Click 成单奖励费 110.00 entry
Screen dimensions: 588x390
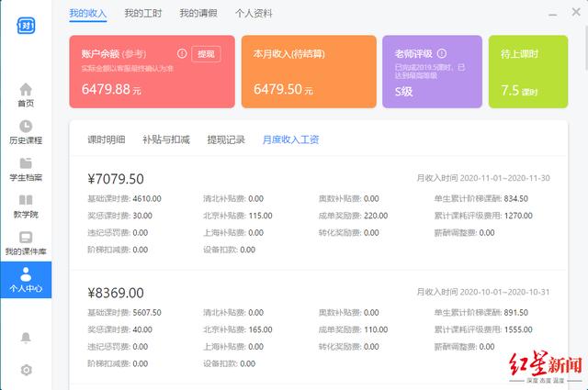click(x=353, y=329)
